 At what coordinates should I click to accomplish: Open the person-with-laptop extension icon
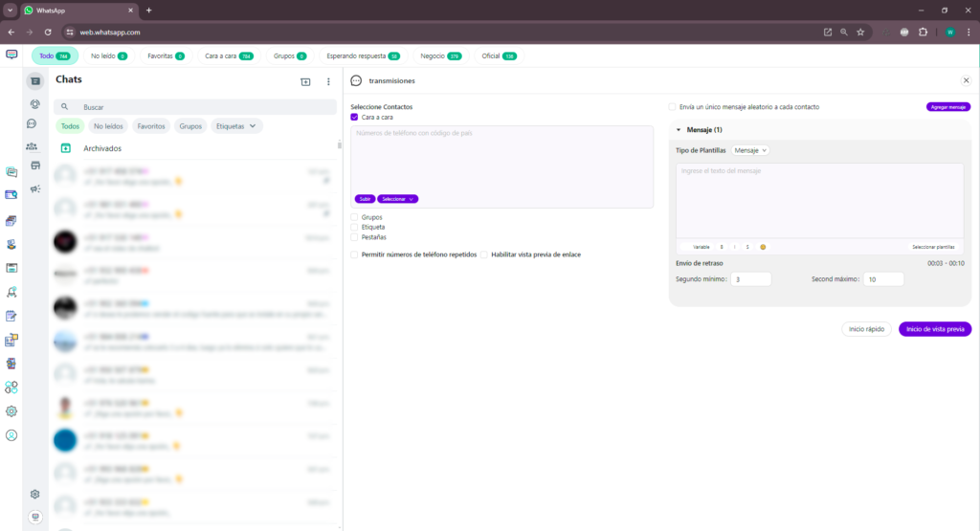[11, 244]
